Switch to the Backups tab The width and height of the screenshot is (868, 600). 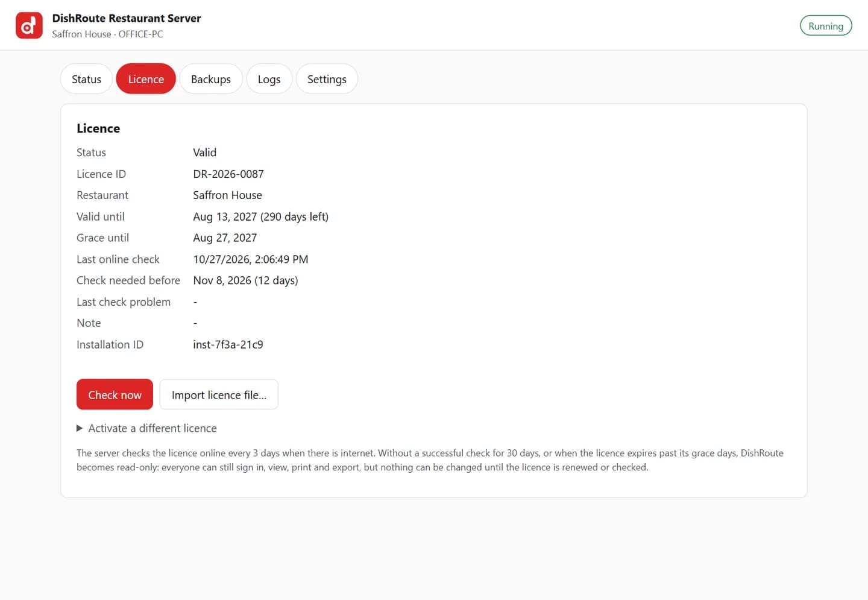[211, 79]
